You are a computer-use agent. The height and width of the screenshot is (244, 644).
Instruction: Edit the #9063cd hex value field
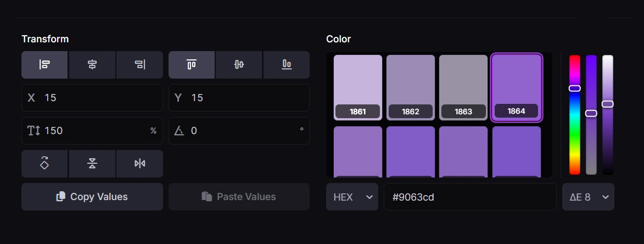(x=470, y=197)
